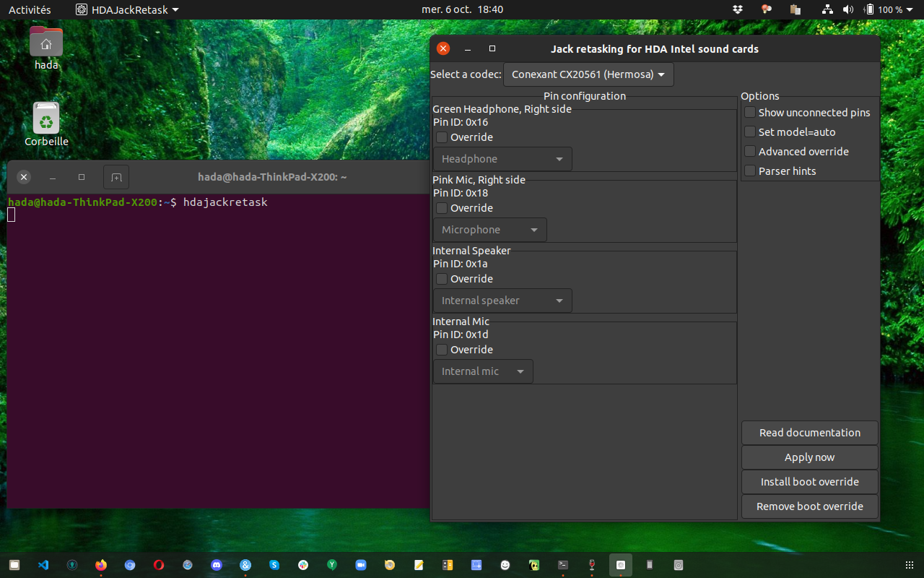Launch Zoom from the dock
Screen dimensions: 924x578
[361, 565]
